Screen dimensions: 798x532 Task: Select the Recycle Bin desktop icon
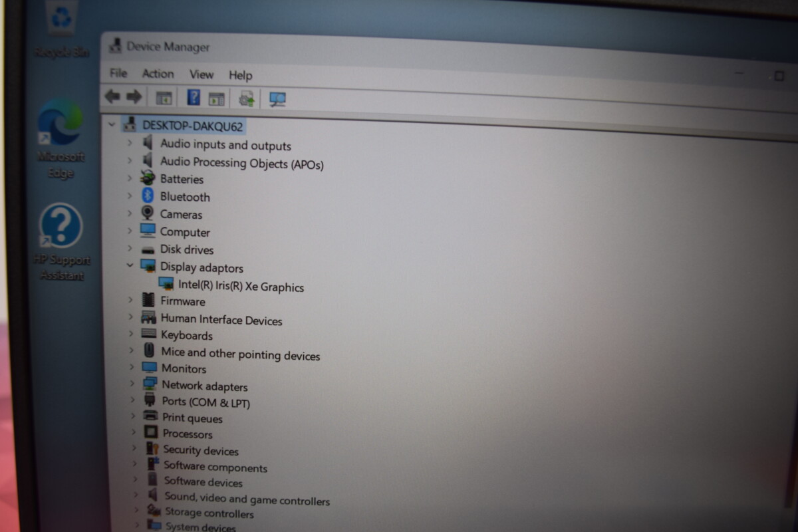coord(61,30)
